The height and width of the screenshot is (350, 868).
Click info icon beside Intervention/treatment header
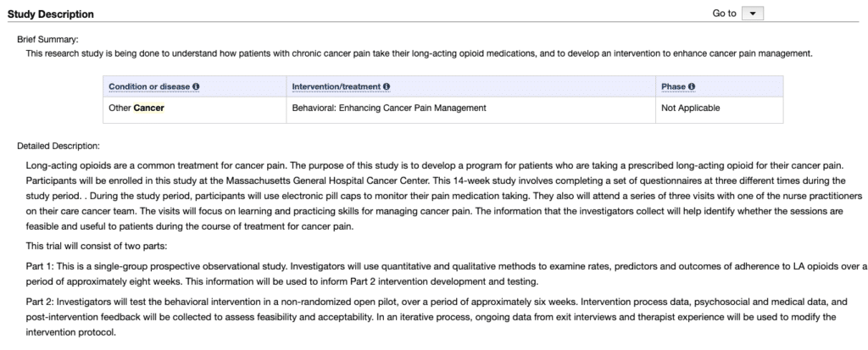pos(387,86)
